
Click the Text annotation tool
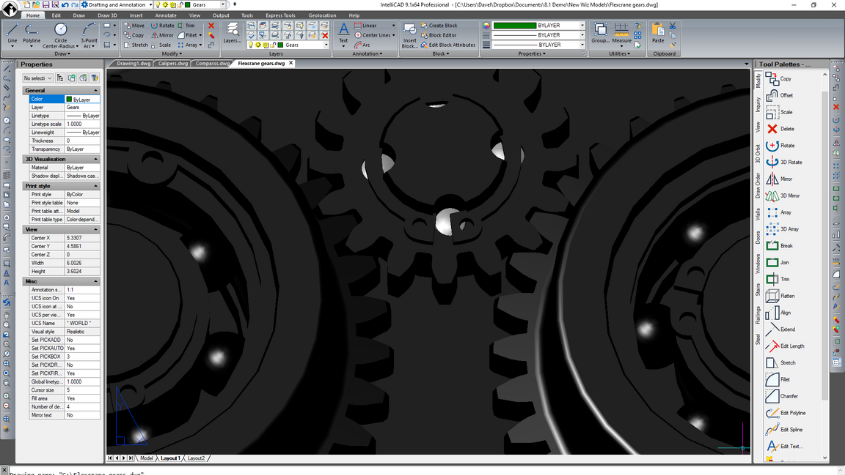(x=343, y=33)
